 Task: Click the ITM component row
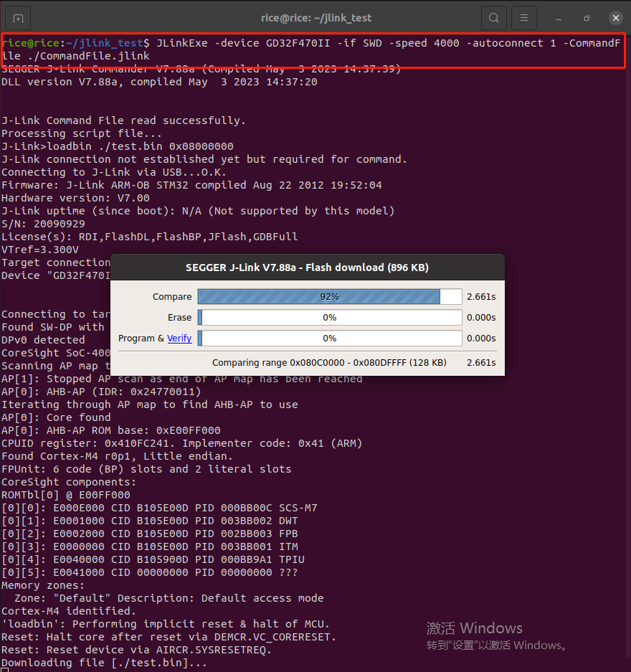[149, 546]
